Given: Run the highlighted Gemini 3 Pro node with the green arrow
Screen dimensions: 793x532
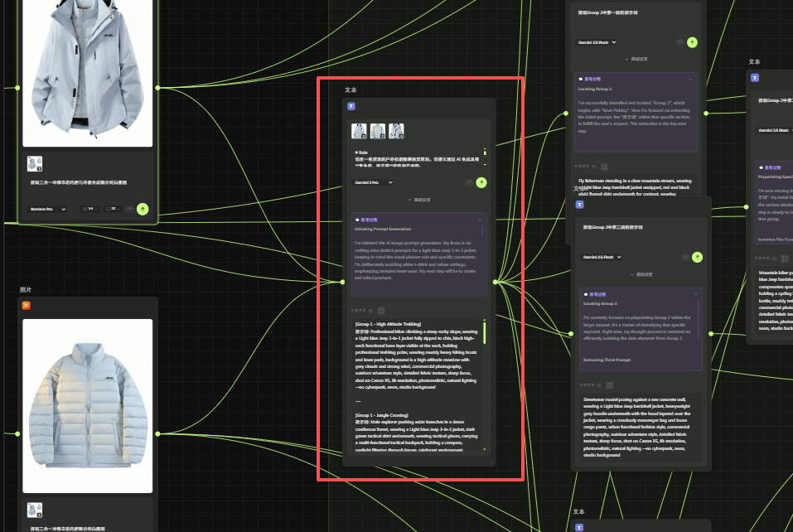Looking at the screenshot, I should [481, 182].
